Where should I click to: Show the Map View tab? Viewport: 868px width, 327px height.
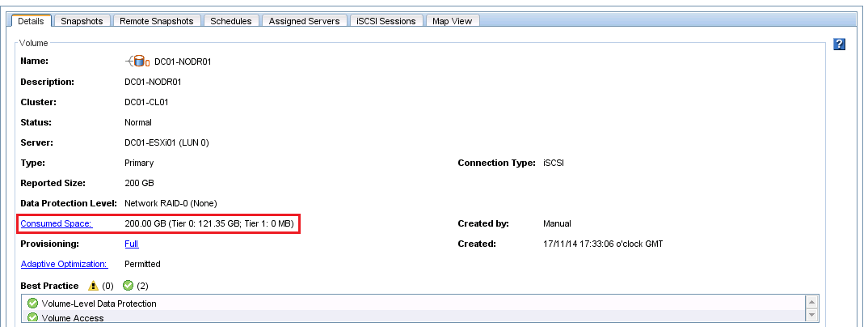point(453,21)
